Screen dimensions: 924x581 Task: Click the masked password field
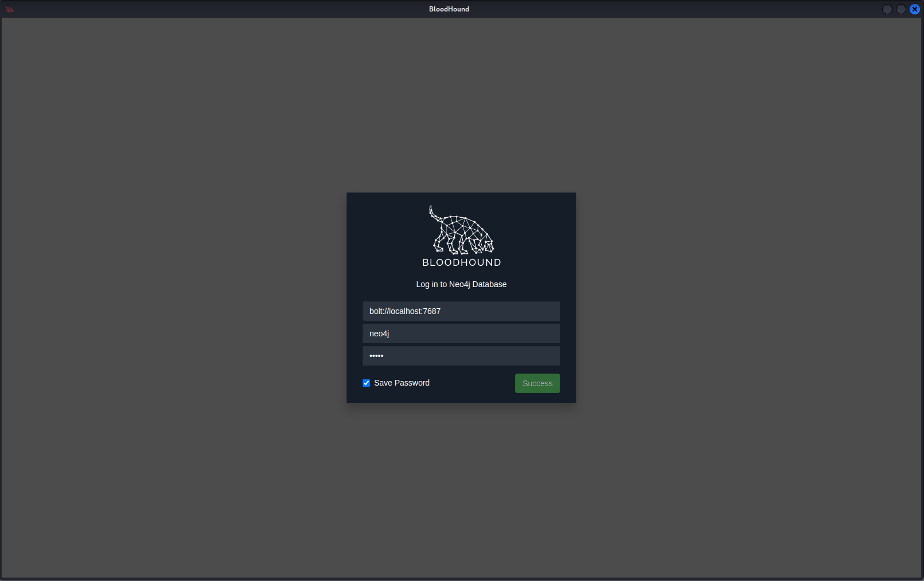[x=461, y=356]
